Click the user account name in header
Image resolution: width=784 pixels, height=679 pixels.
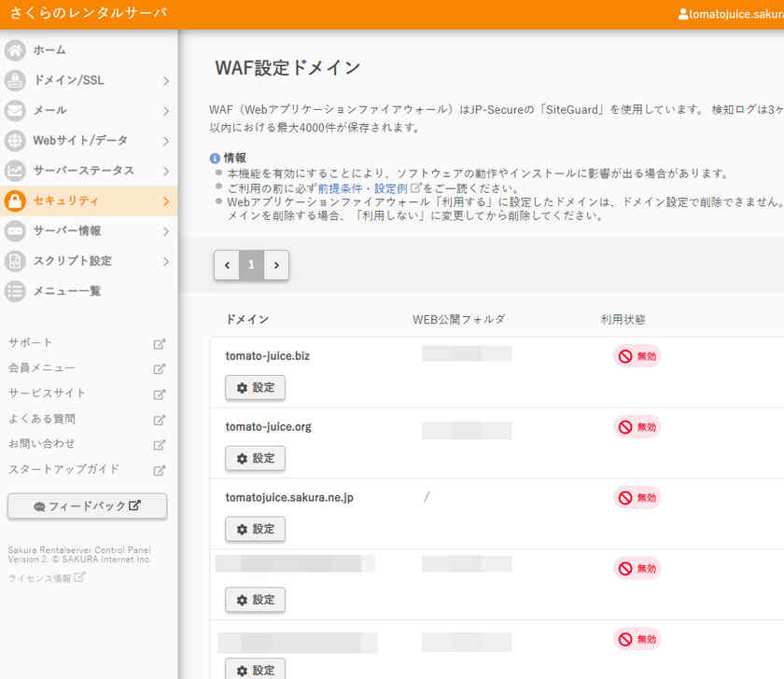[731, 15]
